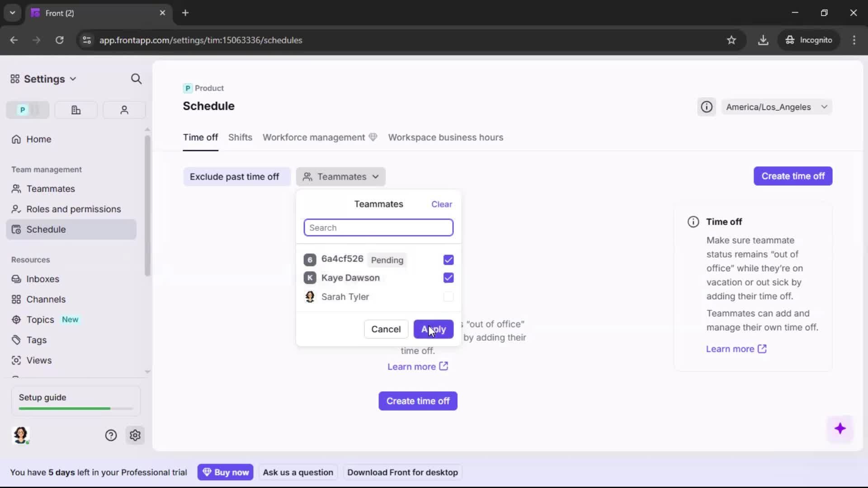868x488 pixels.
Task: Click the timezone info icon near America/Los_Angeles
Action: [707, 107]
